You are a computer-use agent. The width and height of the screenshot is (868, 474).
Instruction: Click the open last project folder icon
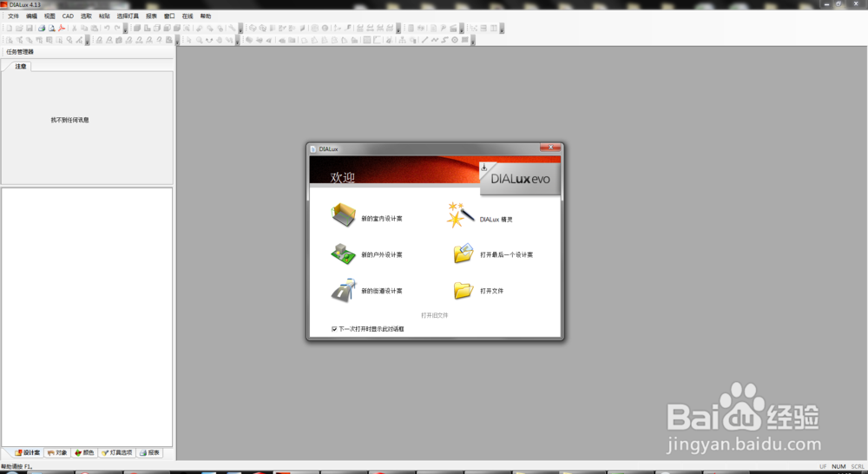coord(464,253)
